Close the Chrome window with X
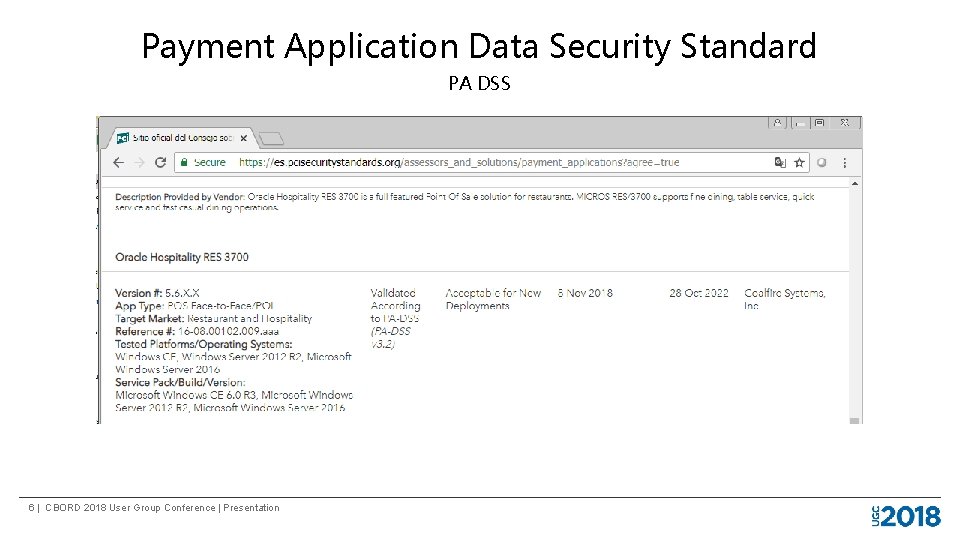Image resolution: width=960 pixels, height=540 pixels. click(x=844, y=122)
